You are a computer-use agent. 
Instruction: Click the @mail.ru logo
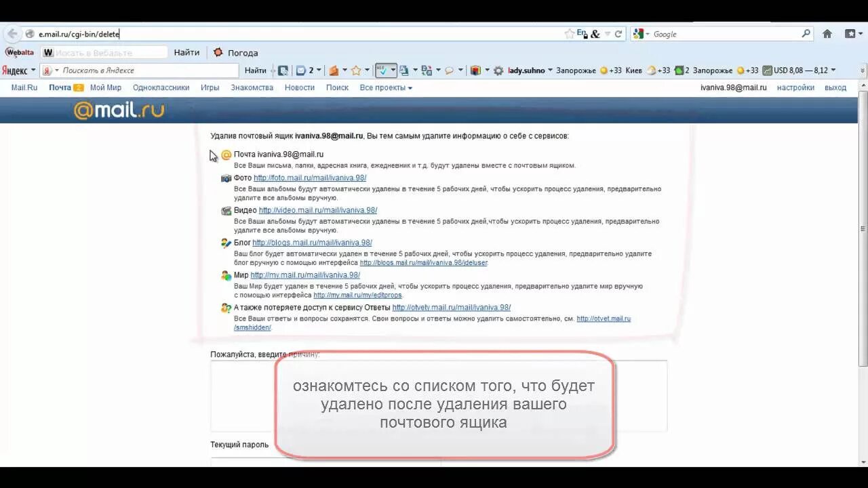[119, 110]
